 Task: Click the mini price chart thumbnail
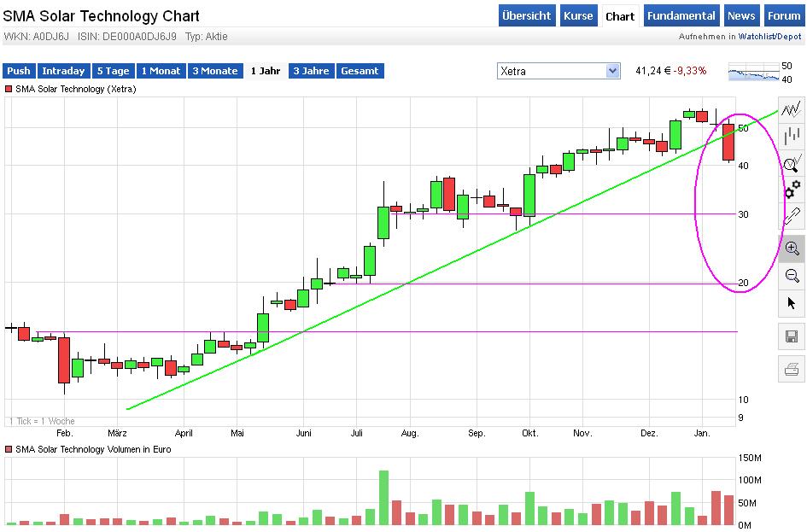pyautogui.click(x=754, y=72)
